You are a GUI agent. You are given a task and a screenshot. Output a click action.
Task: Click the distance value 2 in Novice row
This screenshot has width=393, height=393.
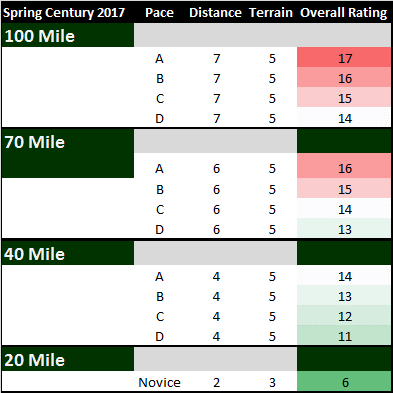(216, 382)
